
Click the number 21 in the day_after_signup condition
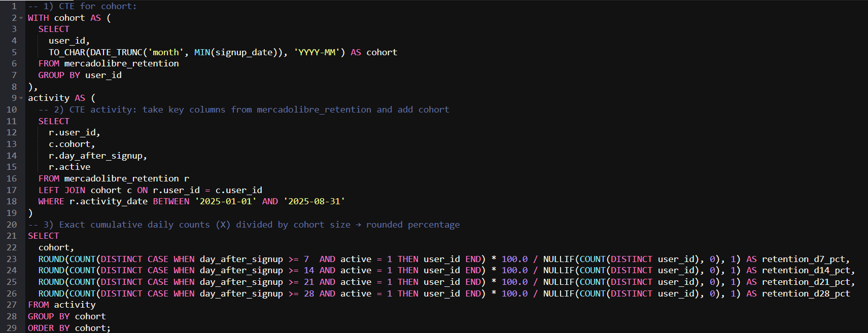(x=308, y=282)
